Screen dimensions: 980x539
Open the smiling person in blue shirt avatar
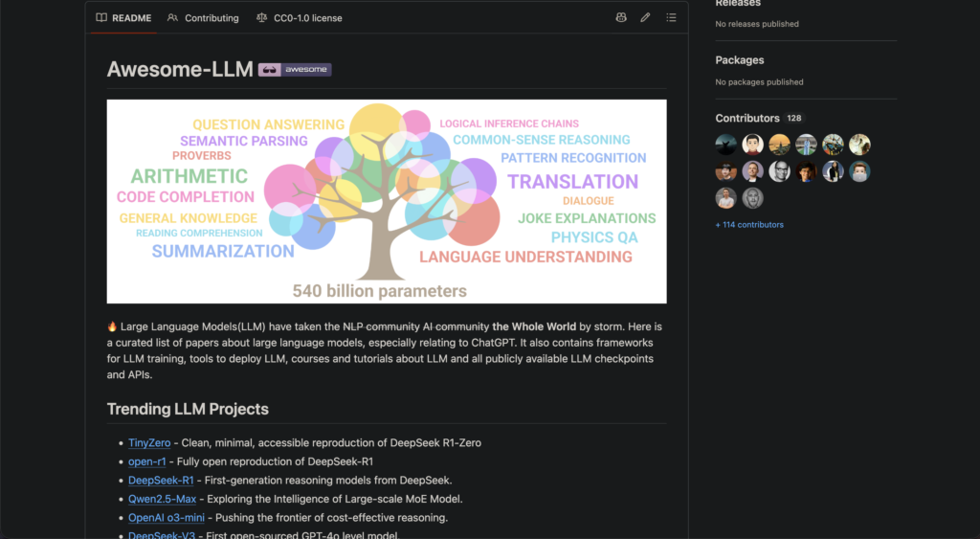[x=806, y=171]
